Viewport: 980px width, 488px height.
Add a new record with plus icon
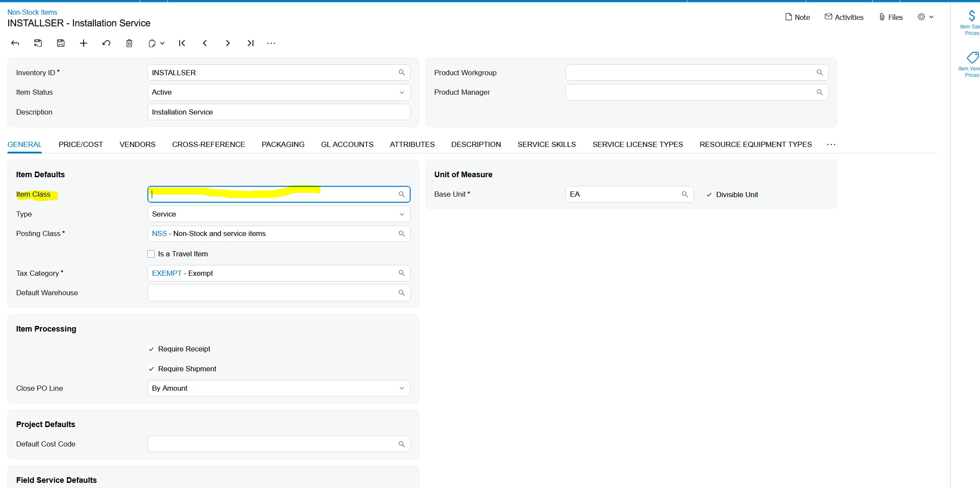pyautogui.click(x=83, y=43)
